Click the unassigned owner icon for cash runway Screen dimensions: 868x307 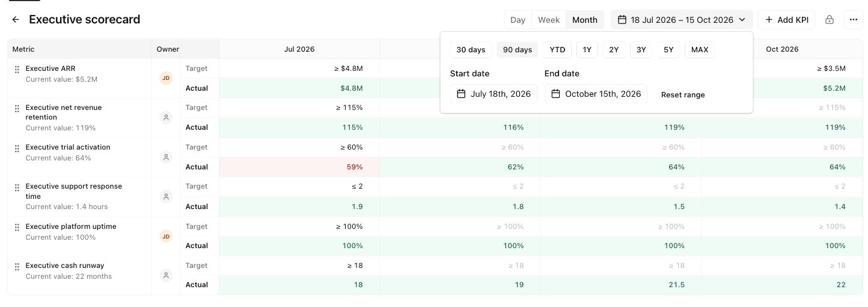coord(166,276)
